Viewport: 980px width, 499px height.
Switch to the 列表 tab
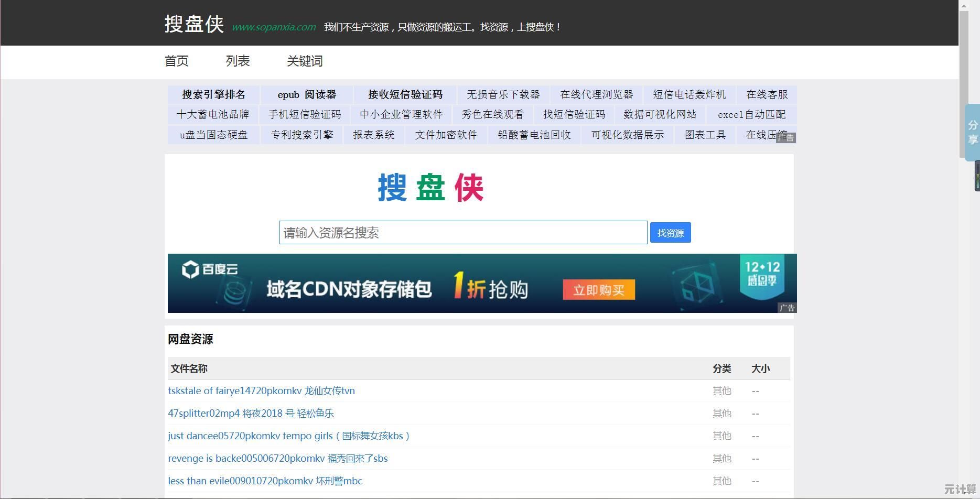(237, 61)
